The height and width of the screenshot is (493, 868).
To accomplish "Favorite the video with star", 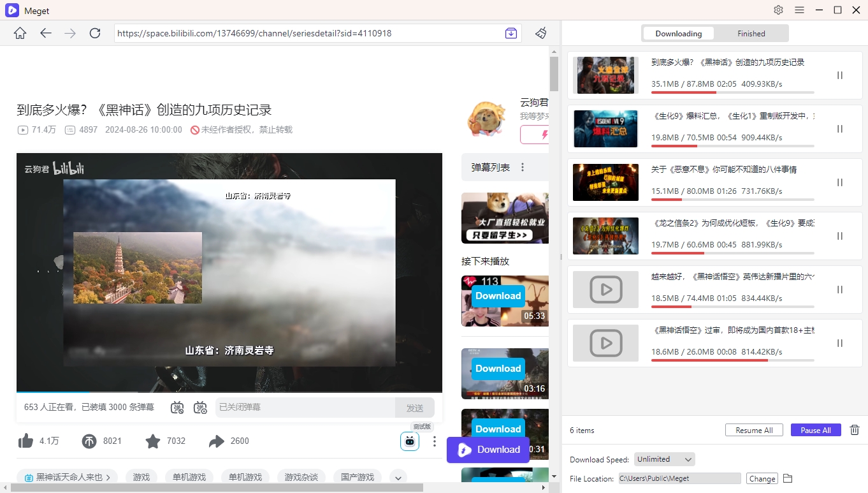I will [x=153, y=441].
